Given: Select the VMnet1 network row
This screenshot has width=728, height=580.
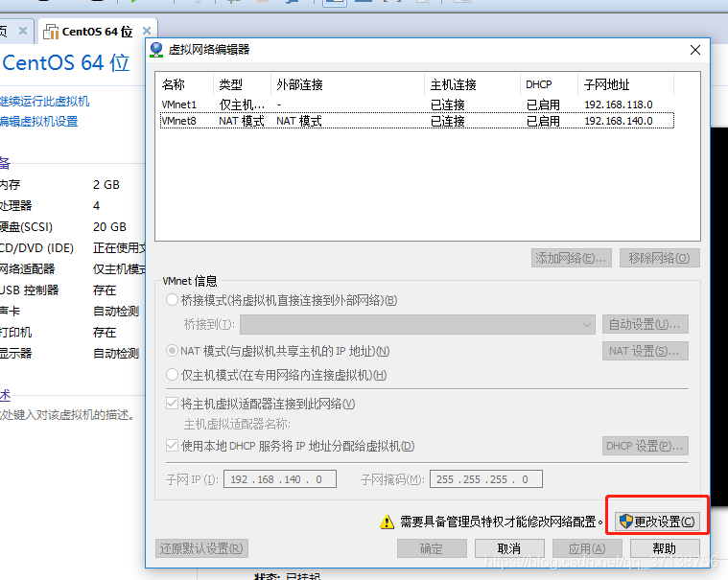Looking at the screenshot, I should [416, 104].
